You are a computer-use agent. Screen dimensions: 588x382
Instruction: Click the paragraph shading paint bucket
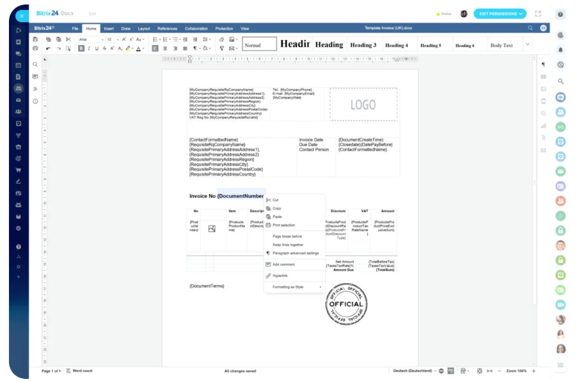click(x=206, y=48)
